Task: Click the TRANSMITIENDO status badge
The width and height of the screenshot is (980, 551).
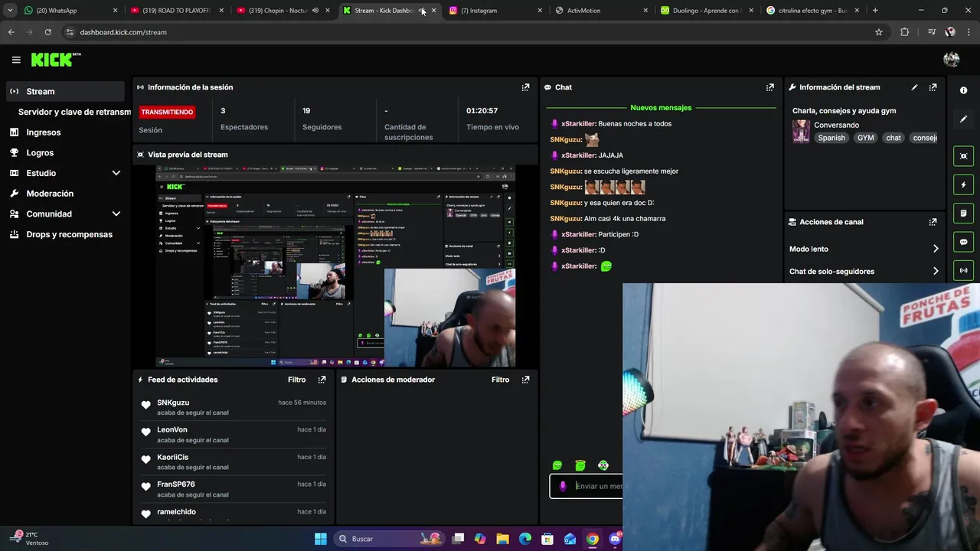Action: click(167, 112)
